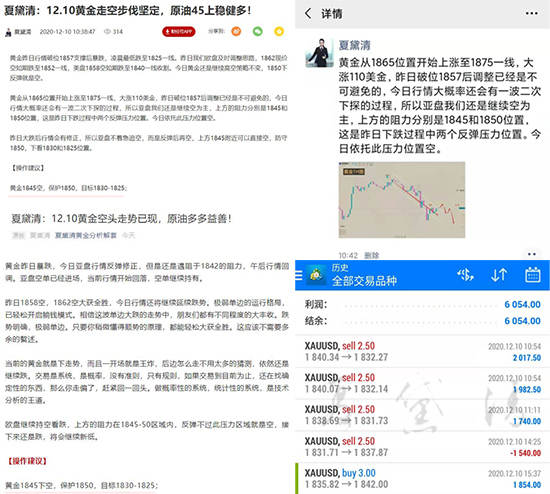The image size is (550, 494).
Task: Click the line 黄金1845下空，保护1850，目标1830-1825
Action: coord(81,485)
